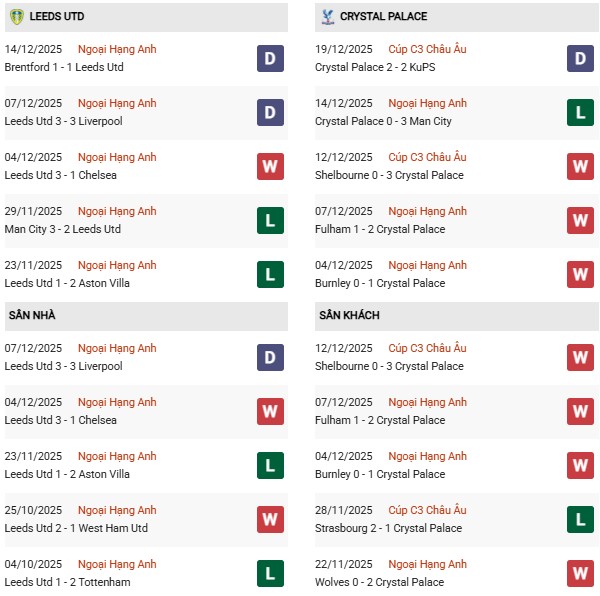Open the Leeds Utd 3 - 3 Liverpool result in the top Leeds list
Image resolution: width=600 pixels, height=596 pixels.
64,121
